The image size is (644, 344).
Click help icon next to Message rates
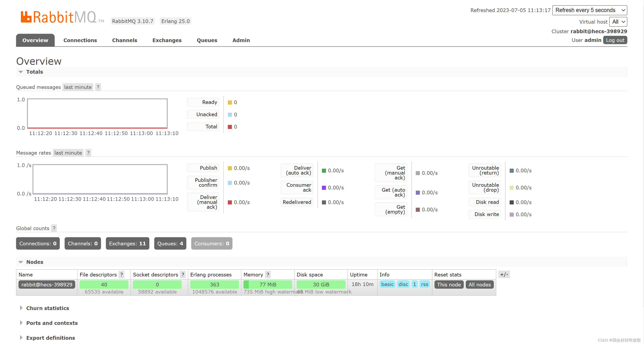[88, 153]
